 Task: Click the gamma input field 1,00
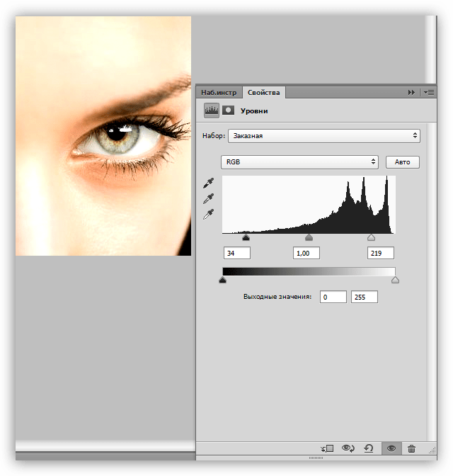click(306, 253)
